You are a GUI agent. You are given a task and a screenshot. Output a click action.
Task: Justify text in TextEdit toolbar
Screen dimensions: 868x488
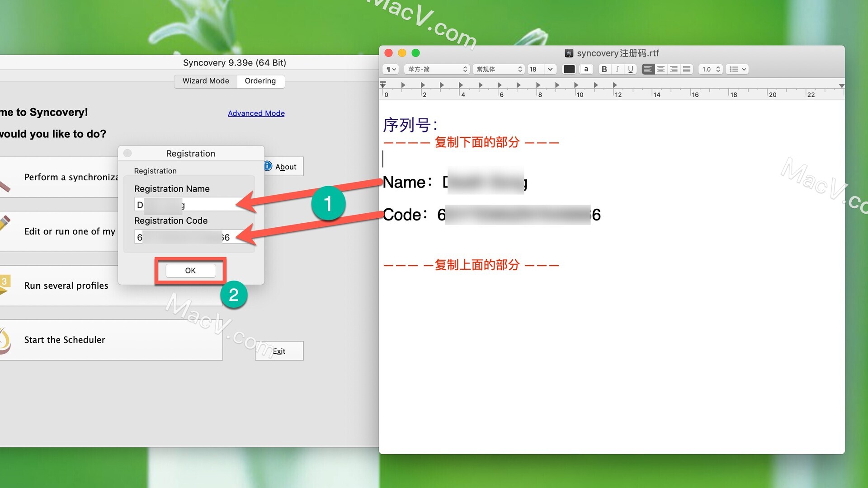tap(686, 69)
